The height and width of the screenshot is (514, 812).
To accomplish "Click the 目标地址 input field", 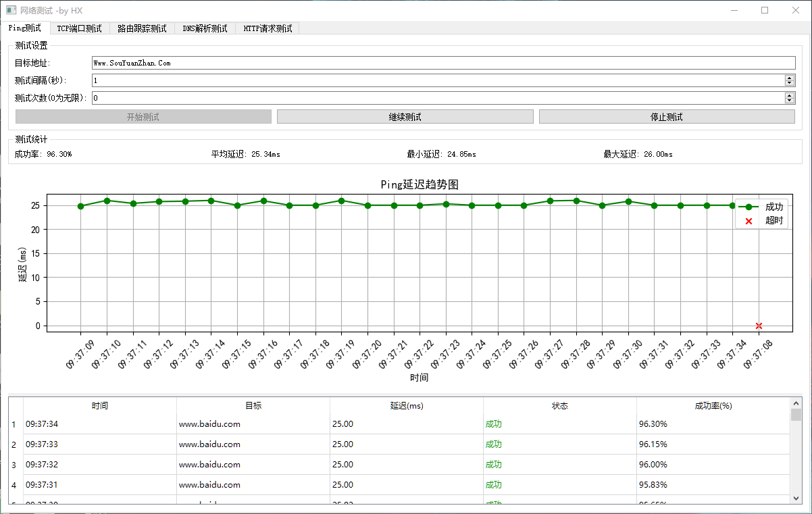I will [x=443, y=63].
